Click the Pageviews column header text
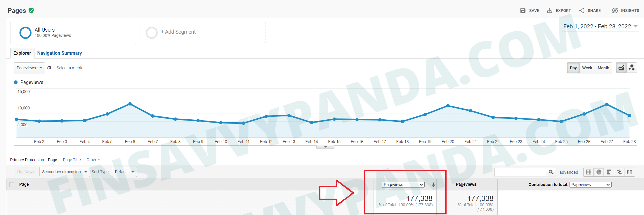 [466, 184]
